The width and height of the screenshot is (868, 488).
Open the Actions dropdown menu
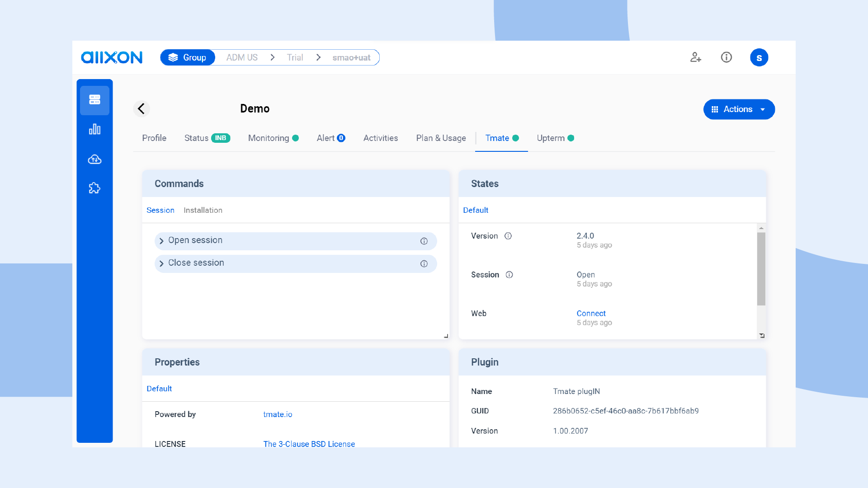click(x=739, y=109)
